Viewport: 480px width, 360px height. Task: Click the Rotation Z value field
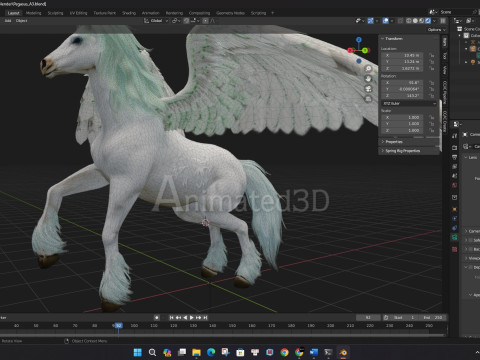point(402,96)
